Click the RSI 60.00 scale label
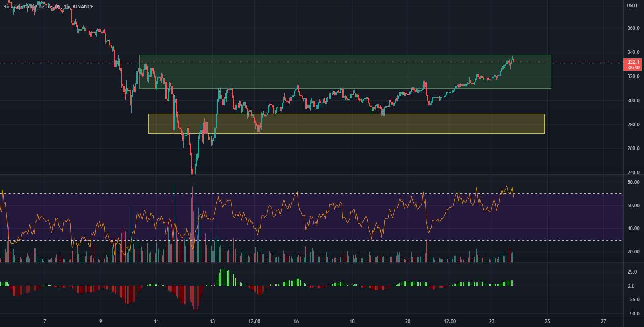The width and height of the screenshot is (644, 327). click(633, 206)
